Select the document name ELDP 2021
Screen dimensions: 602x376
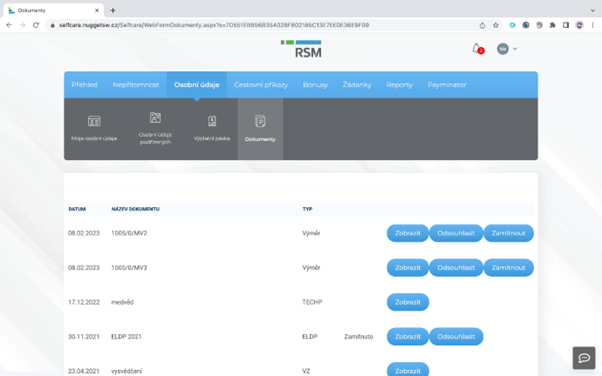(126, 336)
